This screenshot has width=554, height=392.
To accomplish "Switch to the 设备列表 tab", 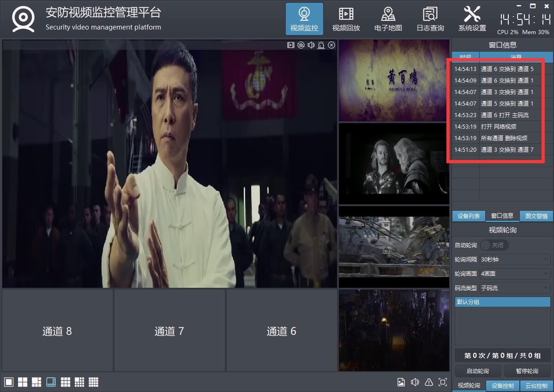I will coord(469,216).
